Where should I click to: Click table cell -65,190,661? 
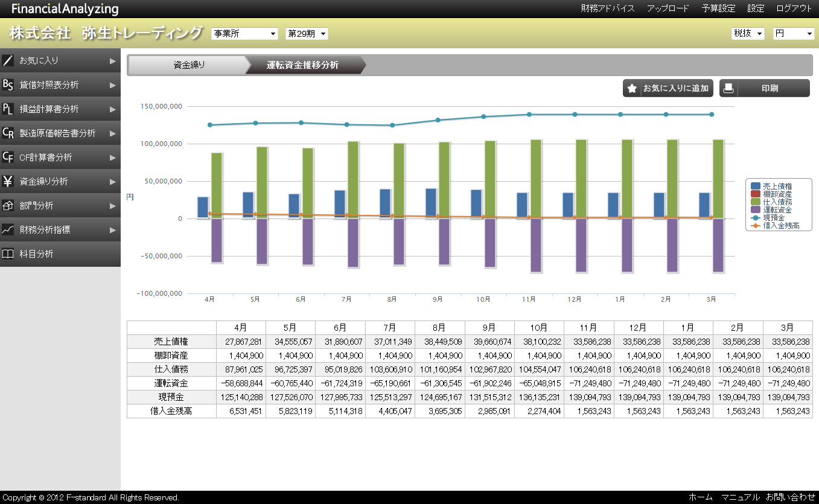point(390,383)
